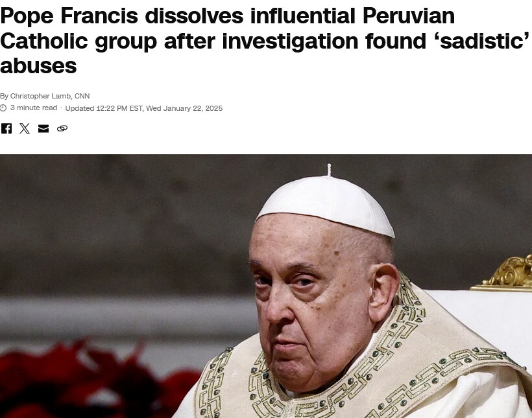Click the word 'abuses' in headline

pyautogui.click(x=38, y=65)
